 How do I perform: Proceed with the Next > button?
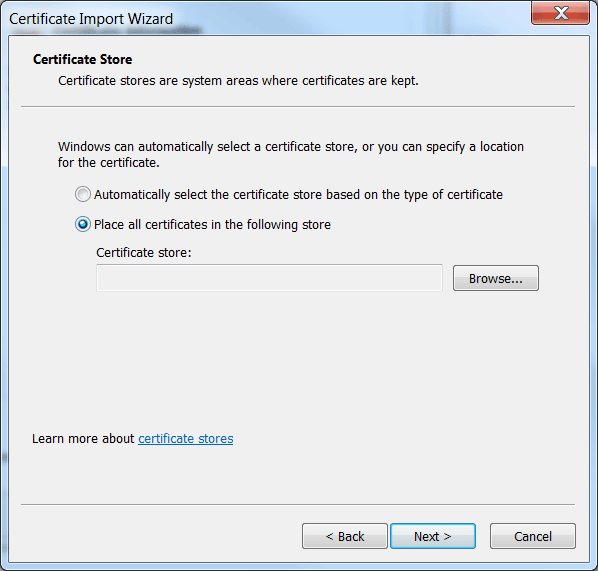point(433,536)
